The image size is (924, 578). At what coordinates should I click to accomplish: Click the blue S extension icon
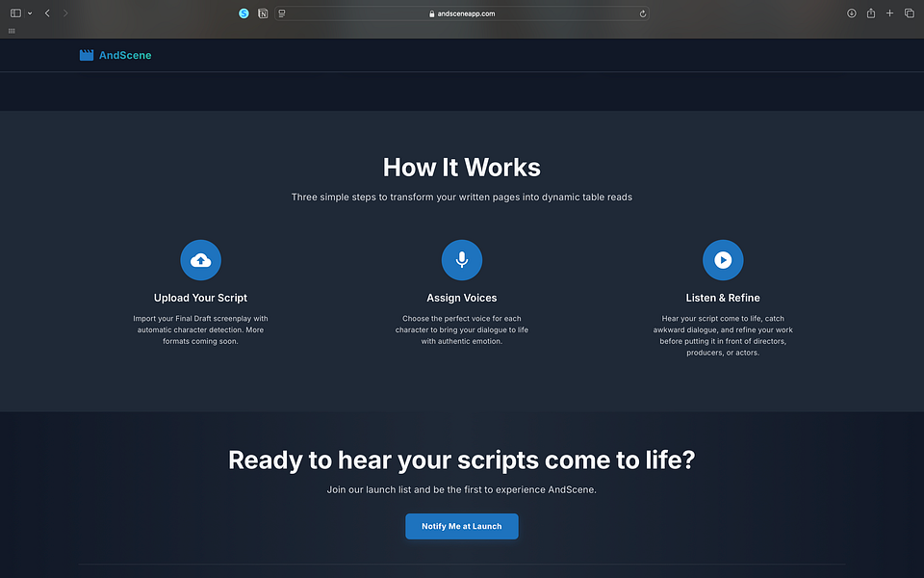point(244,13)
